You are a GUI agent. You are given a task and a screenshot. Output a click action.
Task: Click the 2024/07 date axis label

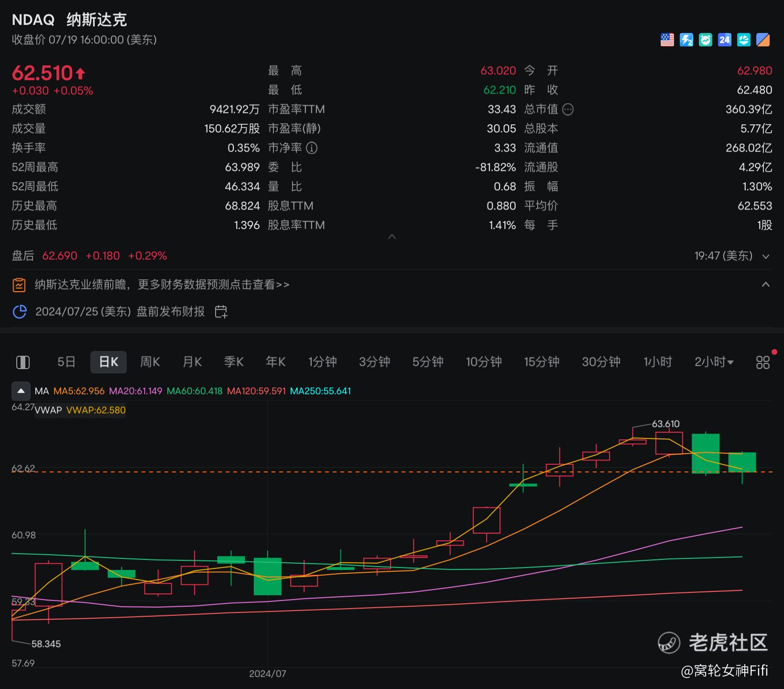tap(268, 674)
